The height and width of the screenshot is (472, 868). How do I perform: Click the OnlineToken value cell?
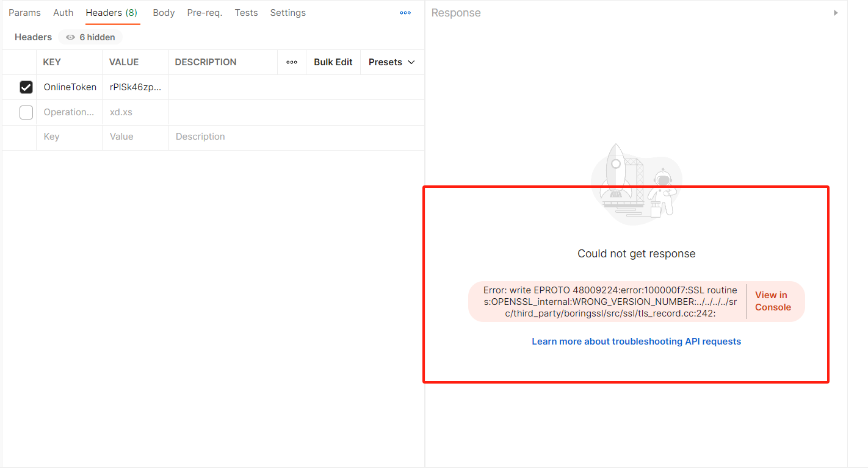(x=136, y=87)
